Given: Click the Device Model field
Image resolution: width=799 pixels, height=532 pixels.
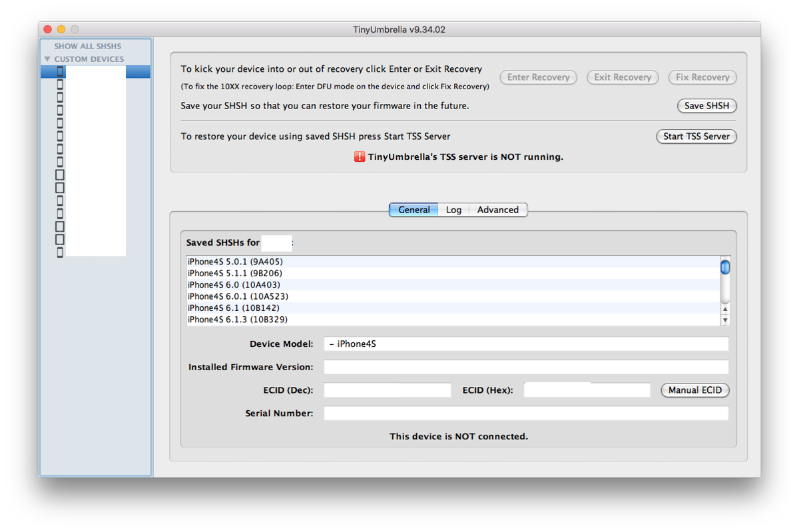Looking at the screenshot, I should pos(526,344).
